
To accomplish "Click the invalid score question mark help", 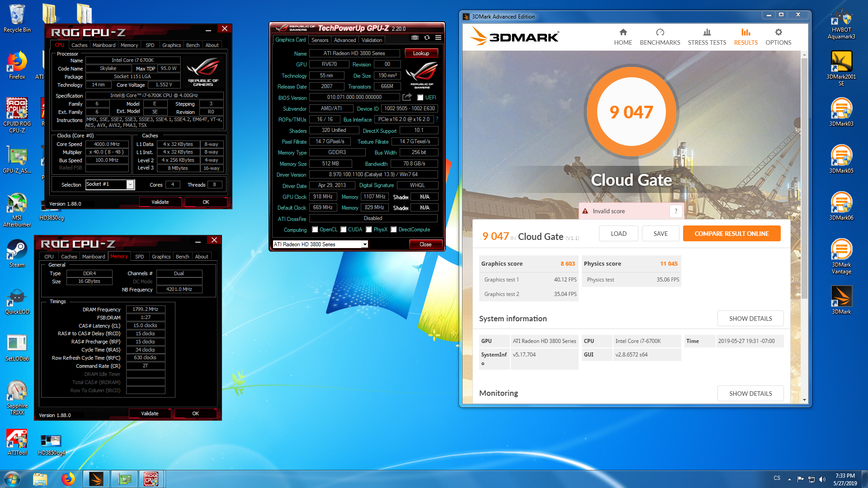I will (x=676, y=211).
